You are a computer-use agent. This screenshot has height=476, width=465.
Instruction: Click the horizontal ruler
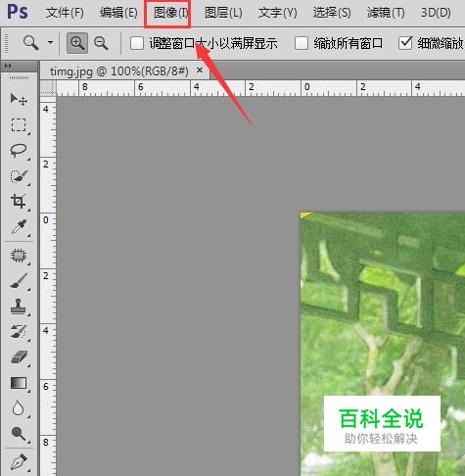click(x=260, y=88)
